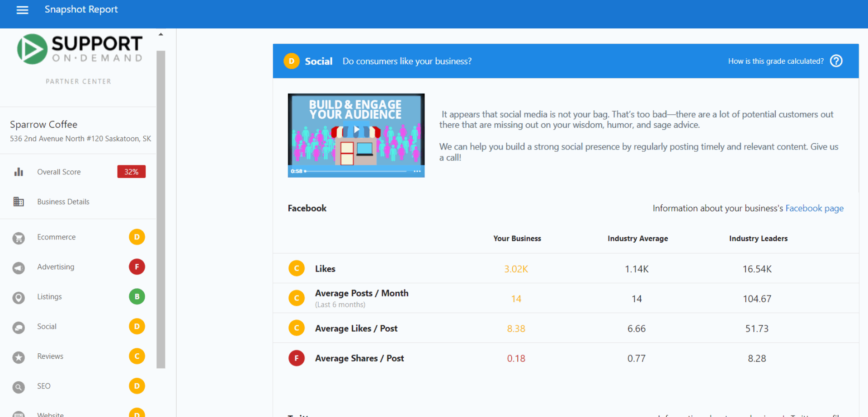Open the Social section in sidebar
The width and height of the screenshot is (868, 417).
pyautogui.click(x=78, y=326)
